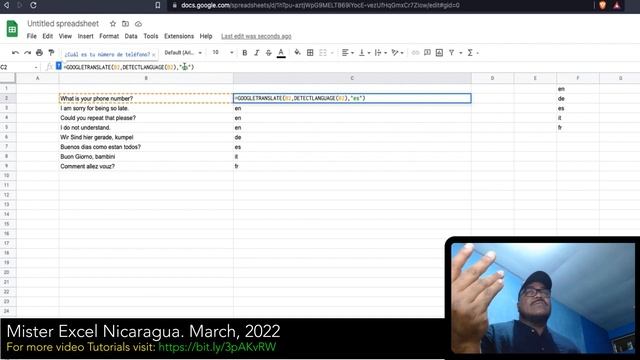Toggle italic formatting
Screen dimensions: 640x360
click(x=256, y=53)
